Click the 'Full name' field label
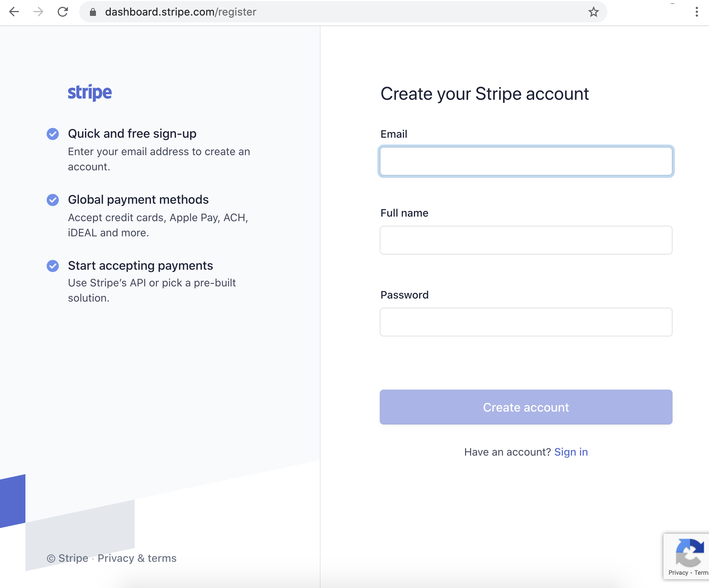 tap(404, 213)
